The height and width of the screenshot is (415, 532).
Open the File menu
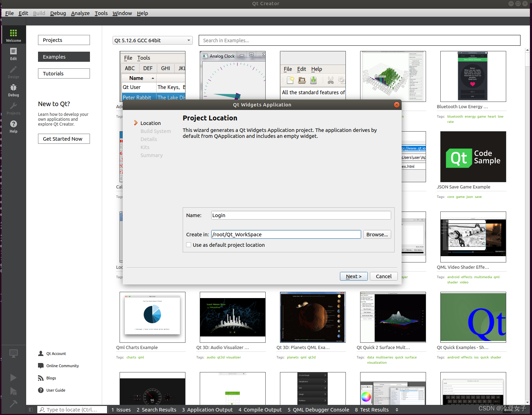[9, 13]
